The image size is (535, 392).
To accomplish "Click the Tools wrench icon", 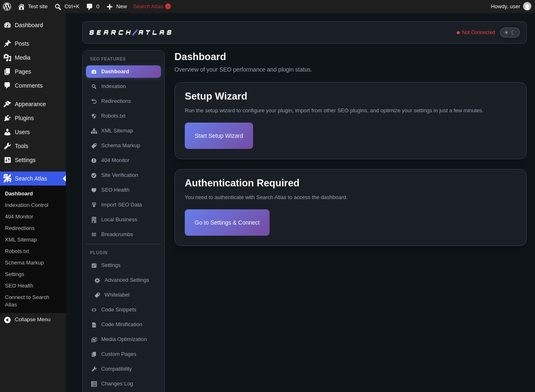I will click(x=7, y=146).
